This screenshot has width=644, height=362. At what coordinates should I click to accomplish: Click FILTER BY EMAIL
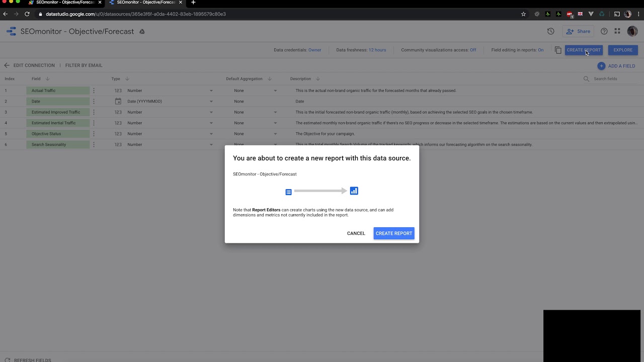click(84, 65)
